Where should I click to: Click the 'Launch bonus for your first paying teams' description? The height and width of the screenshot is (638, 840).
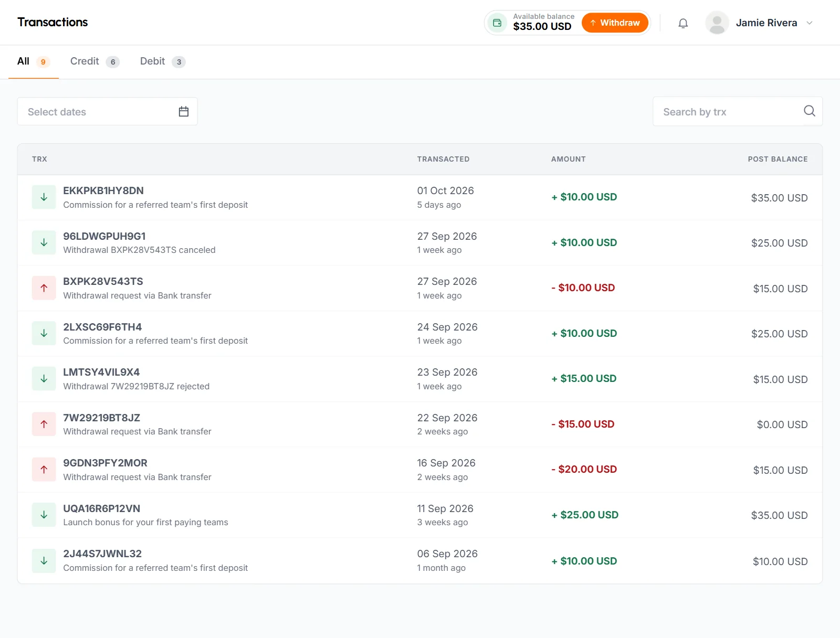click(x=146, y=522)
